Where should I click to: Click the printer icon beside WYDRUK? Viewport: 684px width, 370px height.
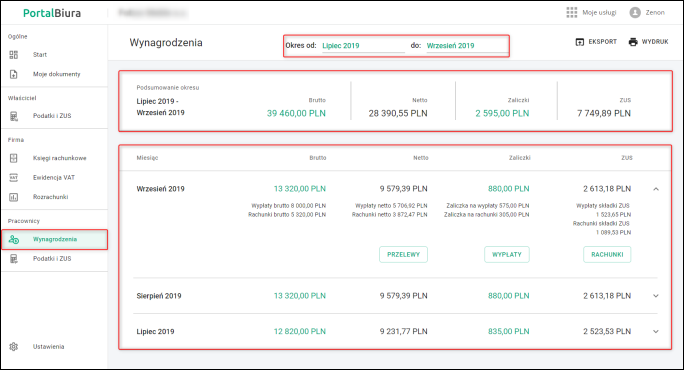tap(633, 42)
